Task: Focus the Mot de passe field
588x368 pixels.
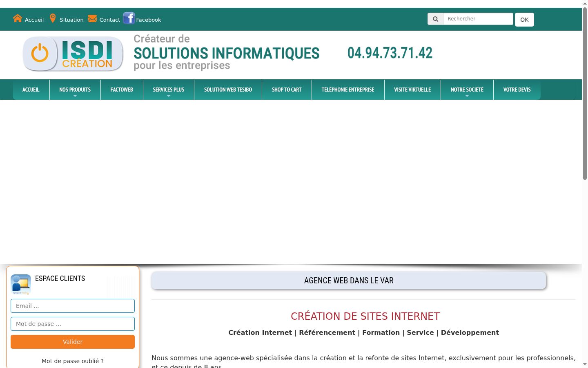Action: pyautogui.click(x=73, y=324)
